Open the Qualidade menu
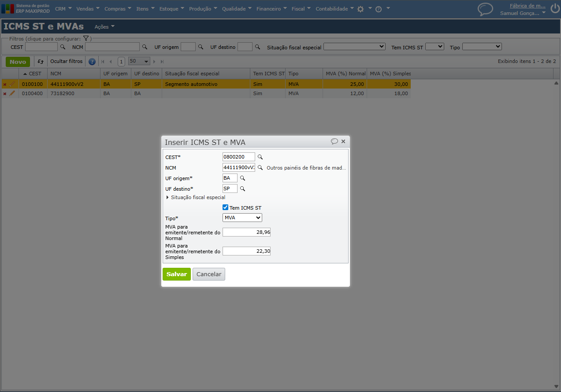 (x=237, y=9)
